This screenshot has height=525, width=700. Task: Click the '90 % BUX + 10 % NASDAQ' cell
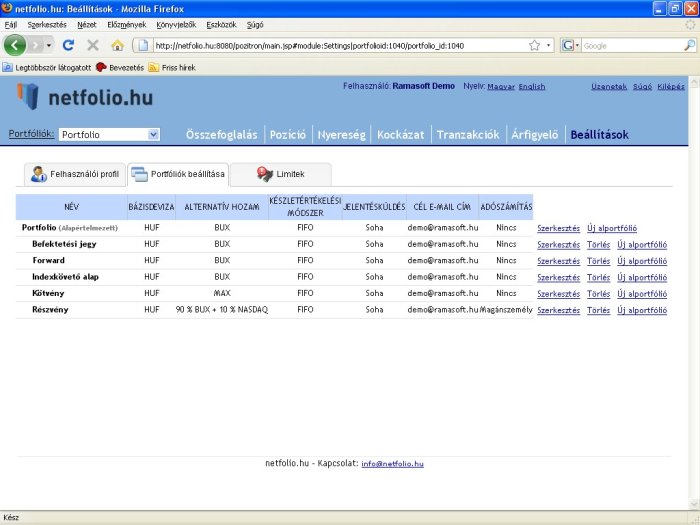(x=222, y=309)
